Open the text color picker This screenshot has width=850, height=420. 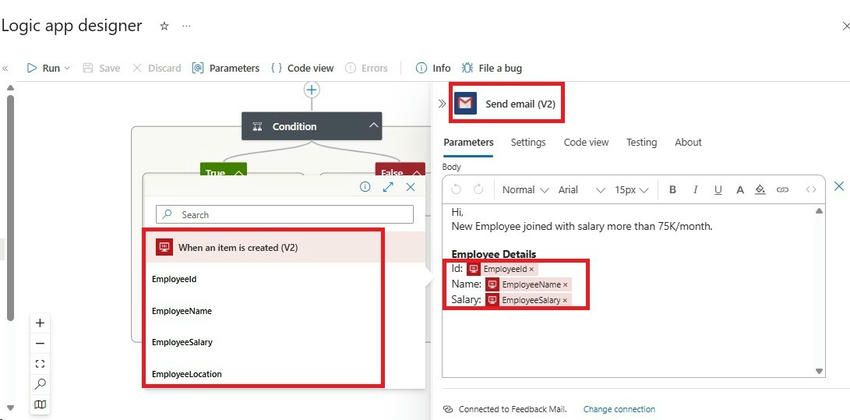(740, 190)
